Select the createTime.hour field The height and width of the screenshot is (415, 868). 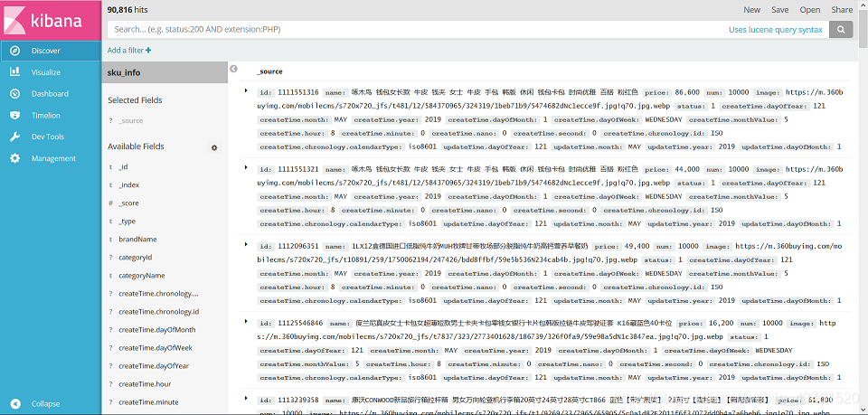coord(145,384)
